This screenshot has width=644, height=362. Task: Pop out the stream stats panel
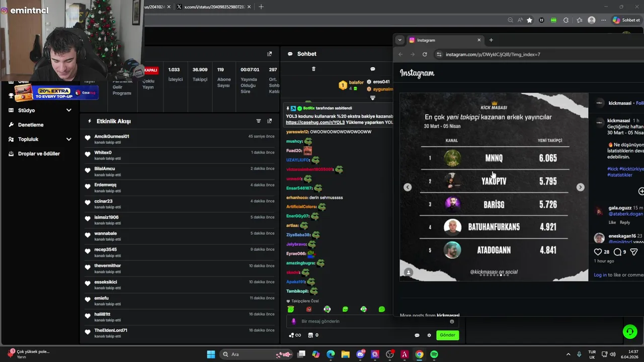[270, 54]
